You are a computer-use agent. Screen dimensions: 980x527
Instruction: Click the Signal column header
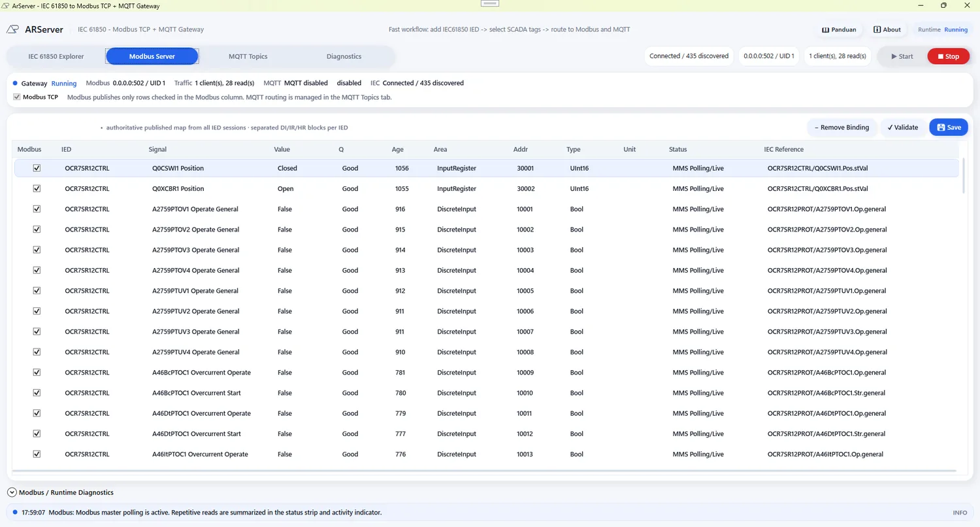point(157,149)
